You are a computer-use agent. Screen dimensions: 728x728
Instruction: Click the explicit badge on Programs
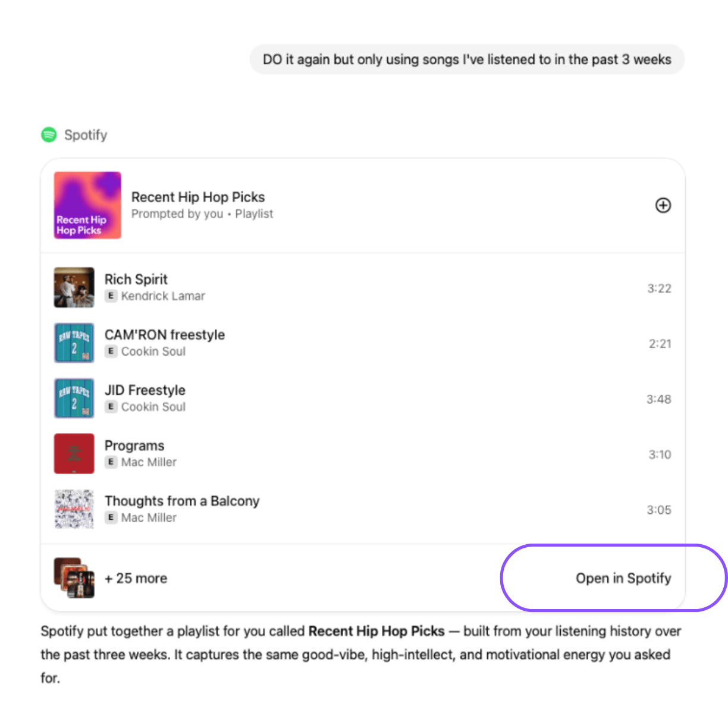pyautogui.click(x=111, y=462)
